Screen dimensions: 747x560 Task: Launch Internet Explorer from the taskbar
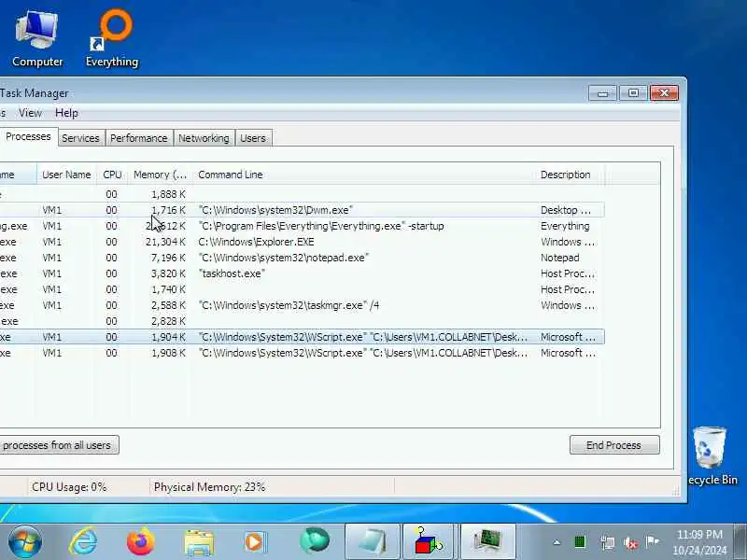click(84, 541)
